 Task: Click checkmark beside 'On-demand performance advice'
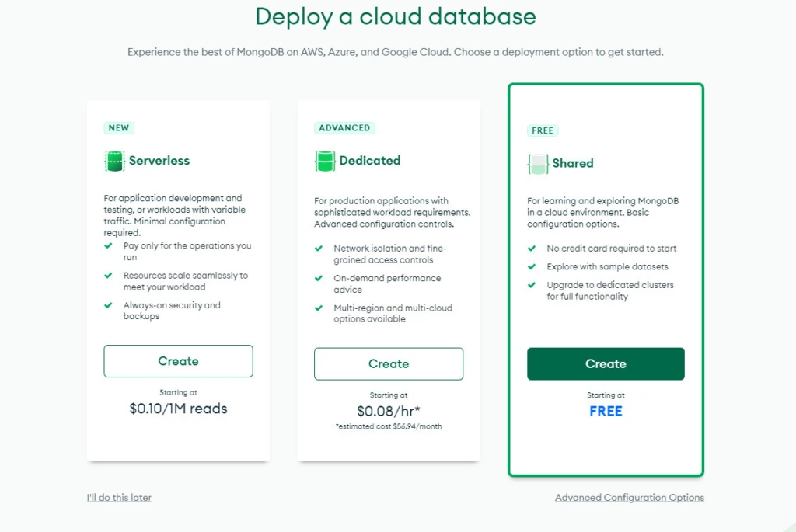click(319, 278)
